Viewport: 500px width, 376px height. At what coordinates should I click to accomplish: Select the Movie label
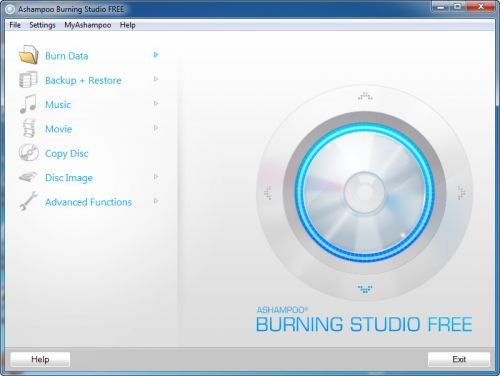[59, 129]
